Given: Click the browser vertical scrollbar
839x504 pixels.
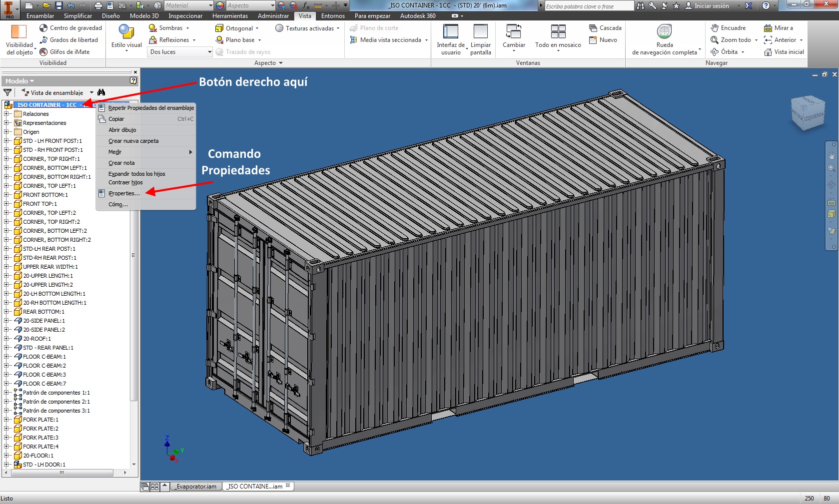Looking at the screenshot, I should tap(133, 255).
